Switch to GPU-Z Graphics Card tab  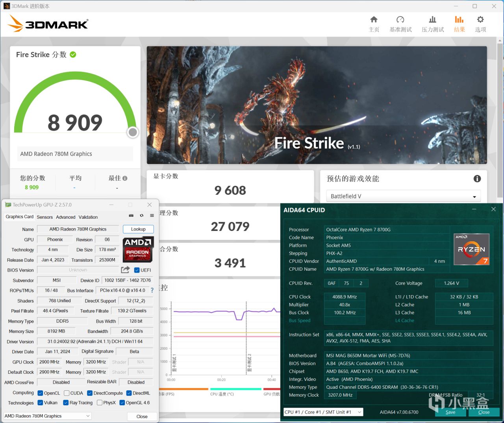(19, 217)
